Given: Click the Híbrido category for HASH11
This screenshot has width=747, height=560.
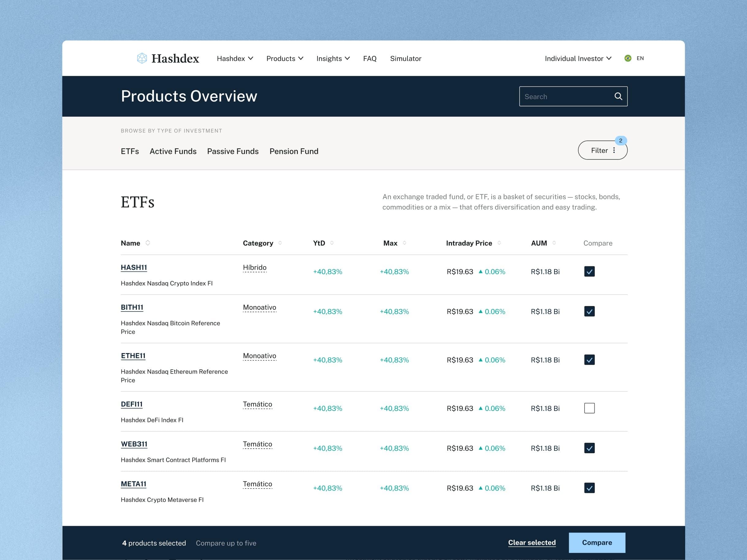Looking at the screenshot, I should (x=255, y=268).
